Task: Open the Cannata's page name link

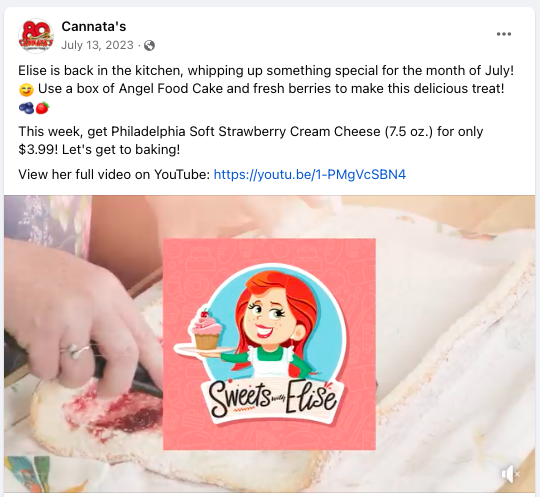Action: [x=94, y=27]
